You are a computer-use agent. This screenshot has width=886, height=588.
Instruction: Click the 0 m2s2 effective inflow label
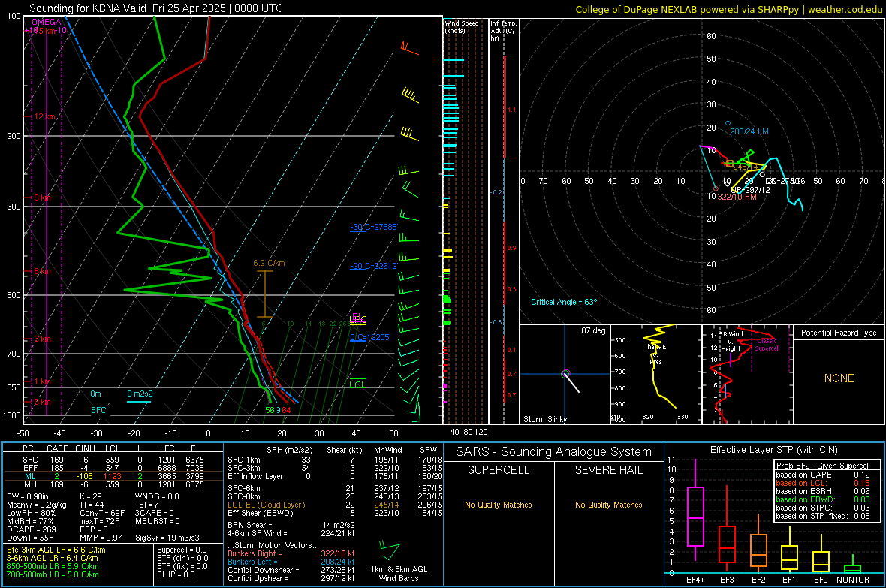coord(140,394)
